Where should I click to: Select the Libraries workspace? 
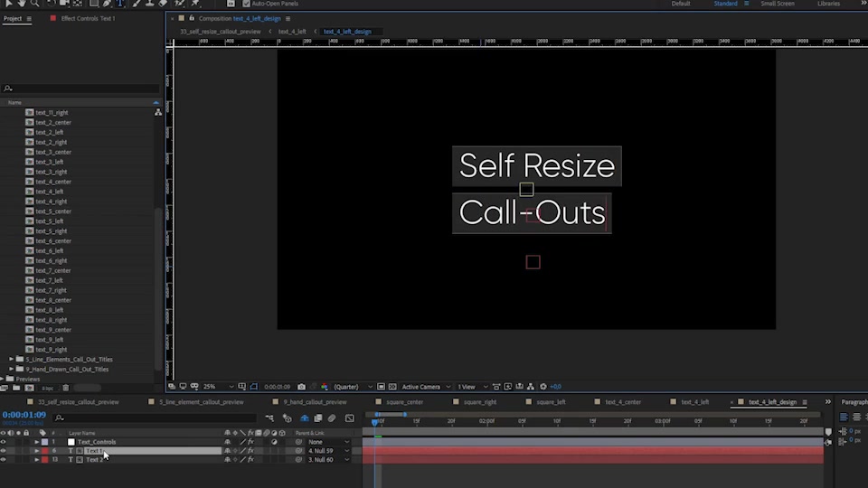coord(828,4)
